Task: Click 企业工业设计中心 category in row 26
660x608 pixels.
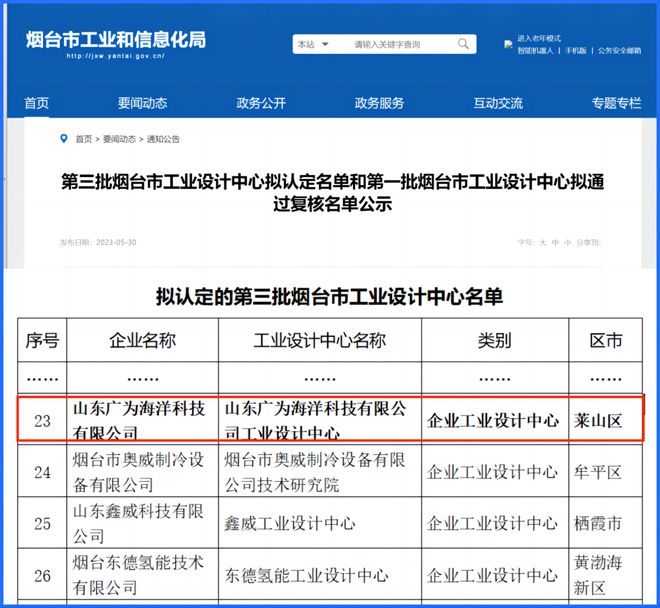Action: point(495,575)
